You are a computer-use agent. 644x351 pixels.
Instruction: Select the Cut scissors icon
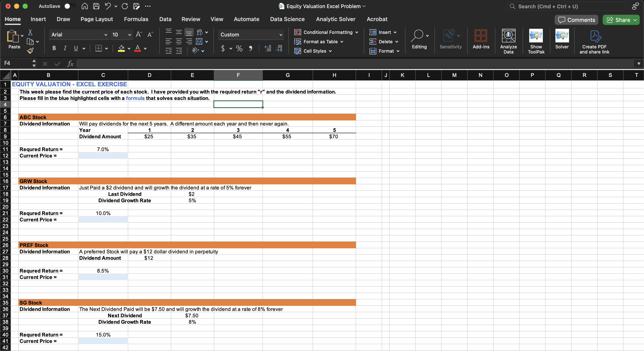[30, 33]
